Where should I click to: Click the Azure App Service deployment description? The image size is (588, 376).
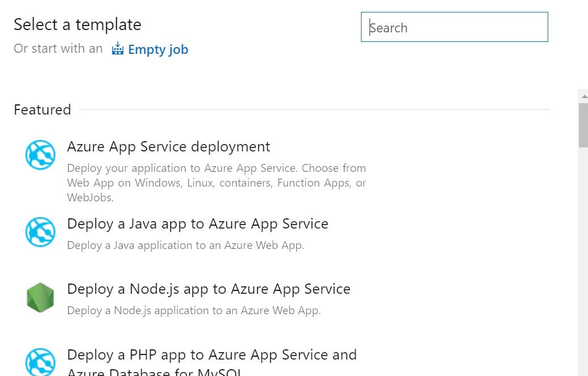[x=217, y=183]
